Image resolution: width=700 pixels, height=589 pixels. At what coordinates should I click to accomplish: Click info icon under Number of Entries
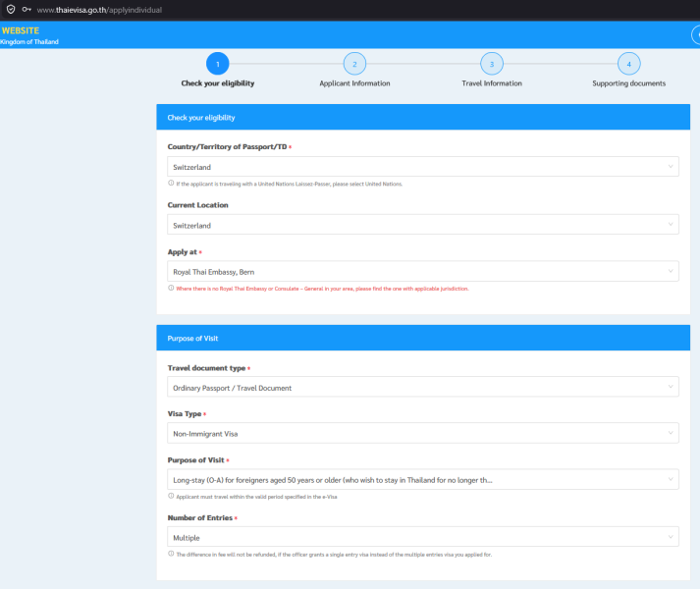[x=171, y=554]
